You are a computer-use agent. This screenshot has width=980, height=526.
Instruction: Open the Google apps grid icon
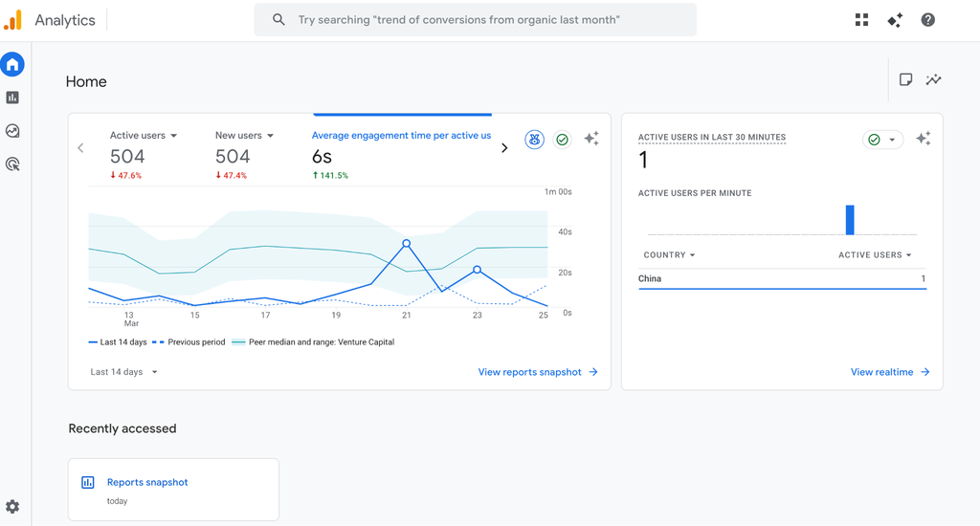coord(862,20)
